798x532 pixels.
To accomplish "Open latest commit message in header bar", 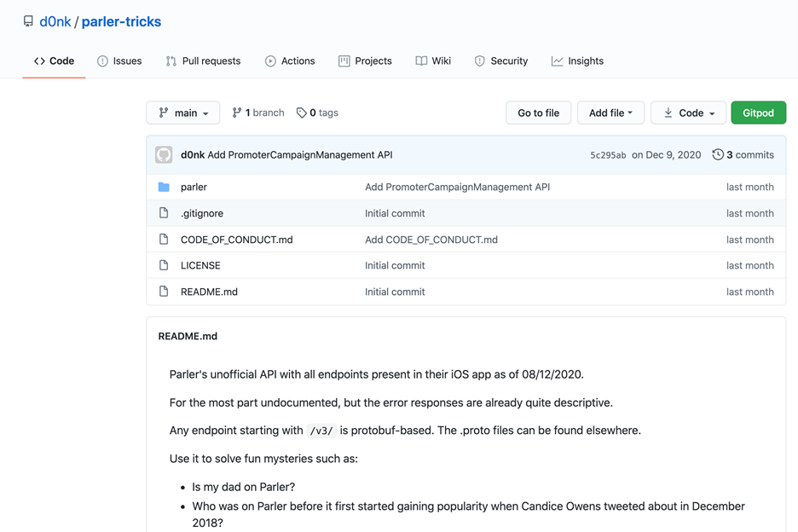I will click(x=300, y=155).
